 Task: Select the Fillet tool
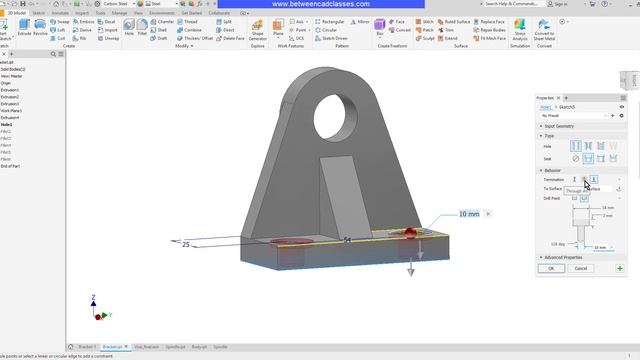click(142, 28)
